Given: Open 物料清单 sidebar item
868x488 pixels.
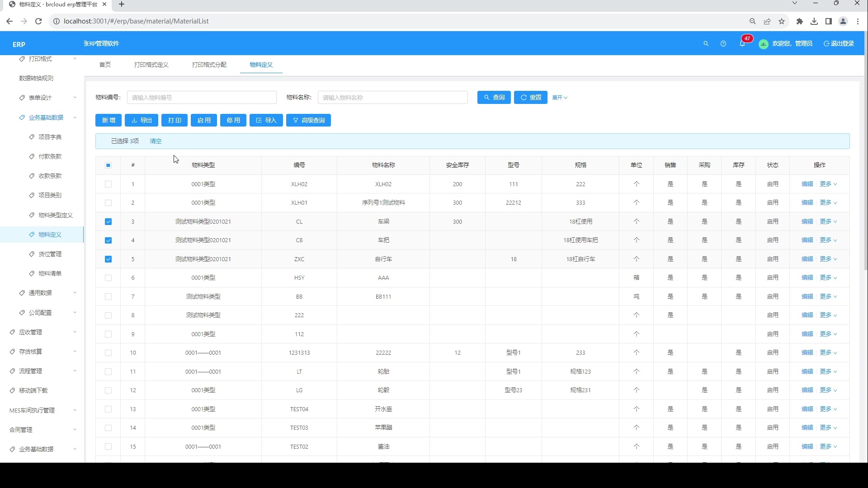Looking at the screenshot, I should [x=50, y=273].
